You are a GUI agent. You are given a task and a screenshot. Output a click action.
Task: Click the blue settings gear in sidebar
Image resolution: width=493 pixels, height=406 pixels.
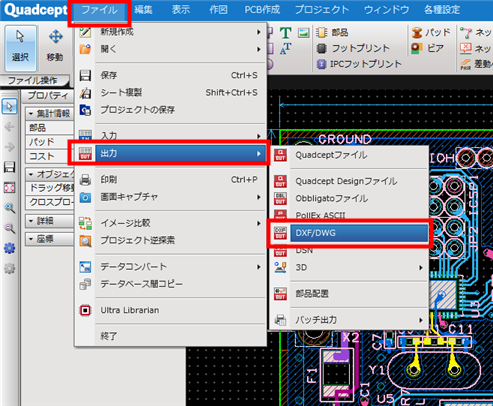click(x=9, y=248)
